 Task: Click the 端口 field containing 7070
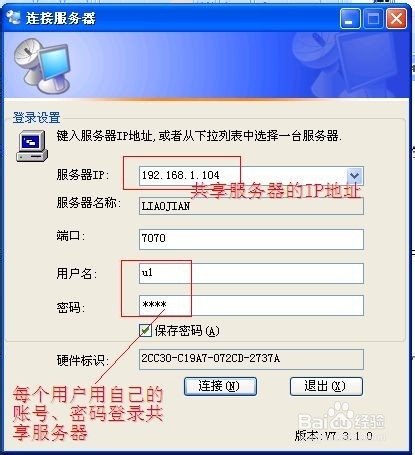[251, 239]
